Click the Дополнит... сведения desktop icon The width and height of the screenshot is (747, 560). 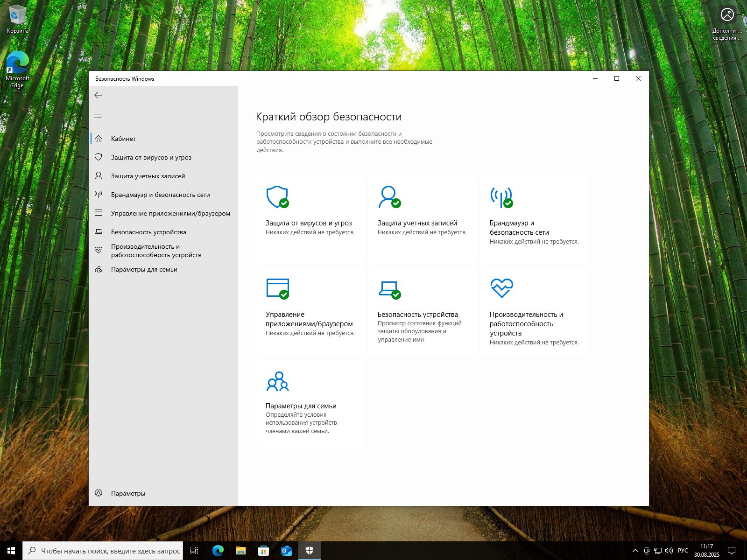[x=727, y=24]
